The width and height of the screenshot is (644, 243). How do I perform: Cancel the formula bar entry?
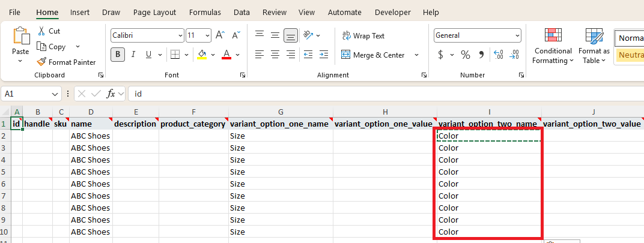pyautogui.click(x=81, y=94)
